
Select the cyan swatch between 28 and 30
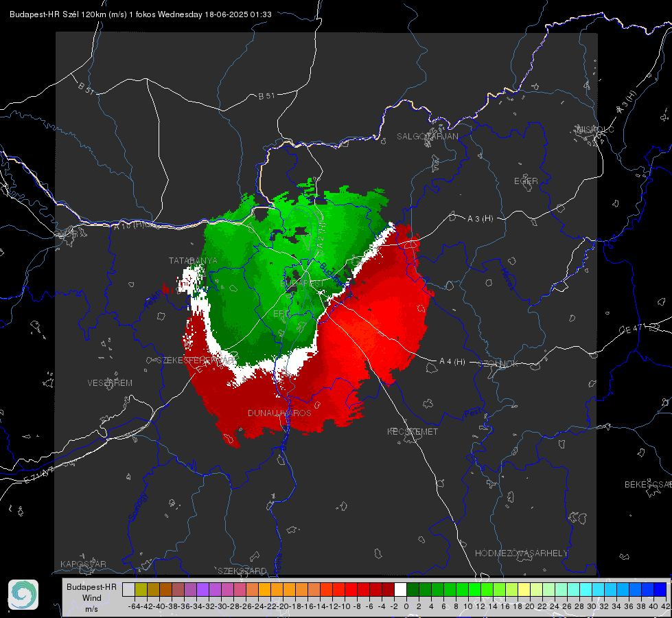click(x=586, y=589)
